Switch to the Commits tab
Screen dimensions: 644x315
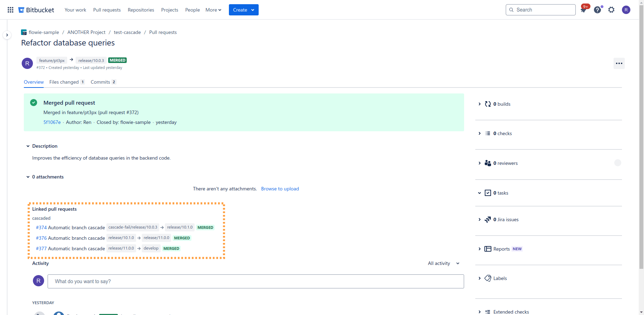click(x=100, y=82)
